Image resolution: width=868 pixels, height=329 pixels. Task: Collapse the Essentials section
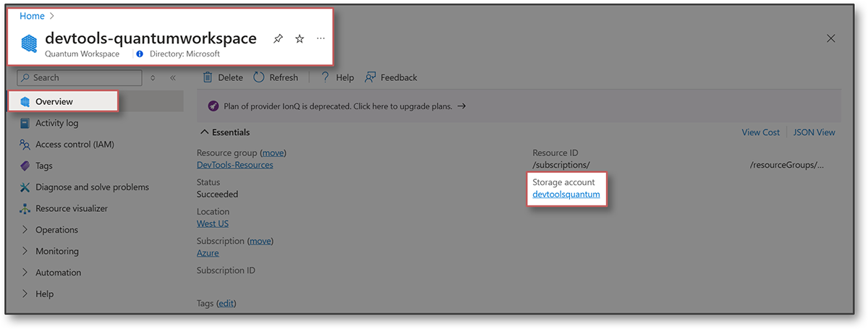224,132
